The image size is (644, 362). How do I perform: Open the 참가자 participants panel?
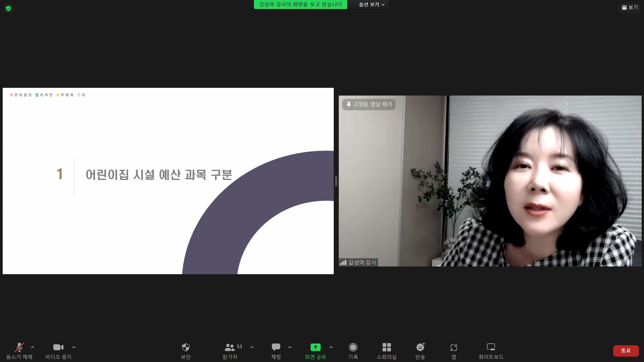click(230, 351)
